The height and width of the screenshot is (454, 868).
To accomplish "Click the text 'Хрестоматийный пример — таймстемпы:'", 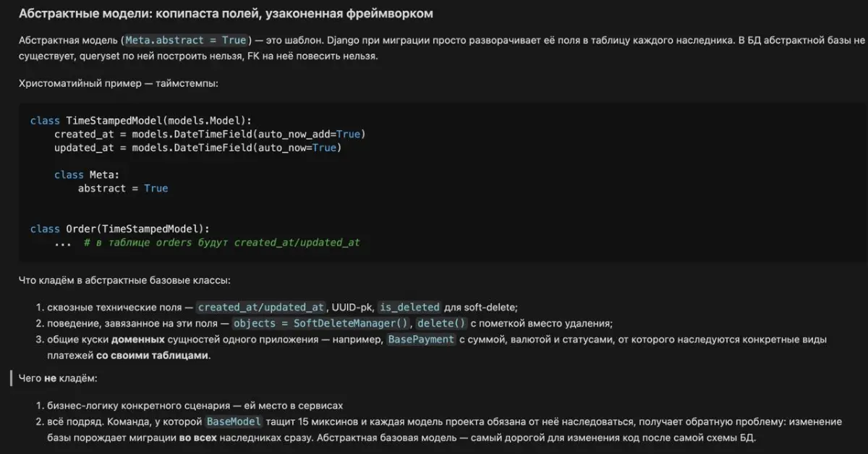I will [x=118, y=83].
